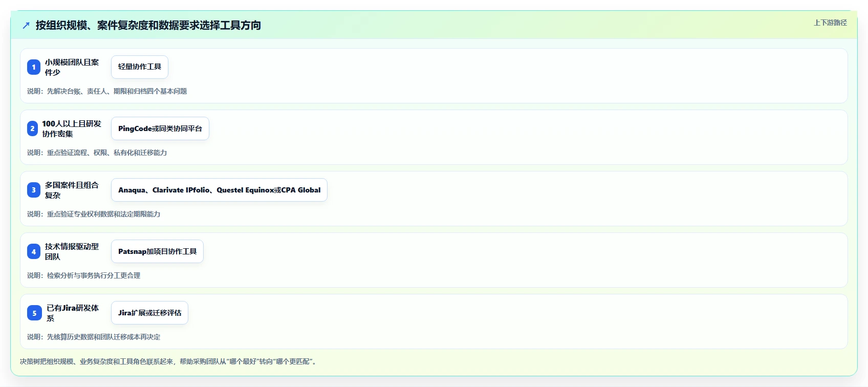Click the number 1 step badge

pyautogui.click(x=34, y=67)
